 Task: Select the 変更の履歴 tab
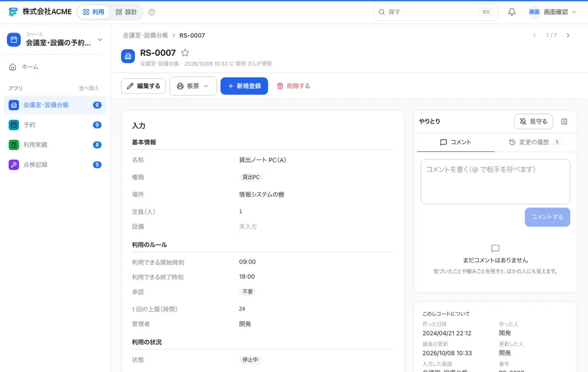(535, 143)
